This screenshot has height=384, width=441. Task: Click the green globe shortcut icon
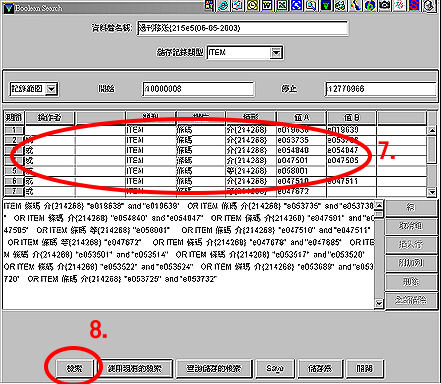tap(370, 6)
